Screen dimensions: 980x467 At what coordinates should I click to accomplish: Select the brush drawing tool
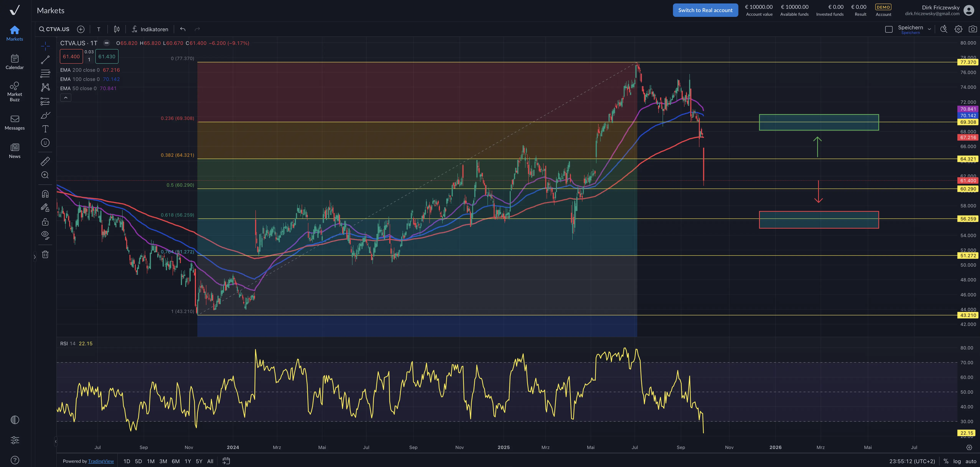click(45, 115)
